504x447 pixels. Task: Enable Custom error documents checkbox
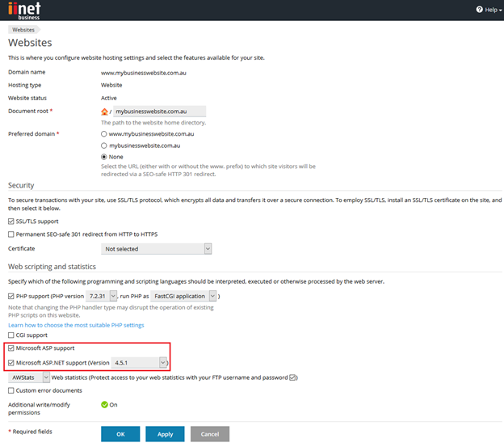click(11, 390)
